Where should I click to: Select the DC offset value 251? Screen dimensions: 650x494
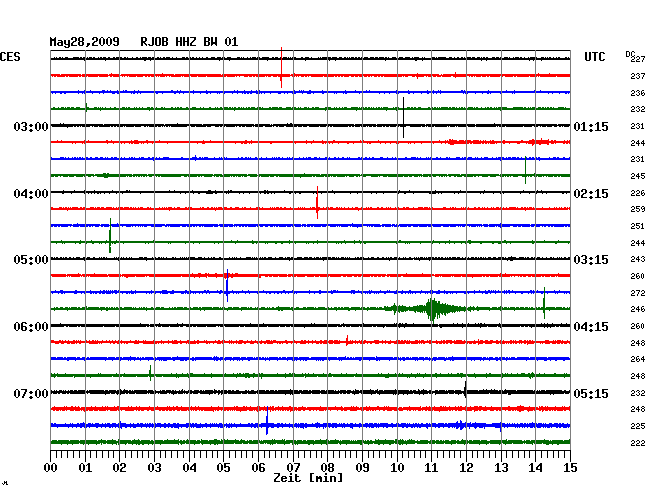pyautogui.click(x=638, y=226)
